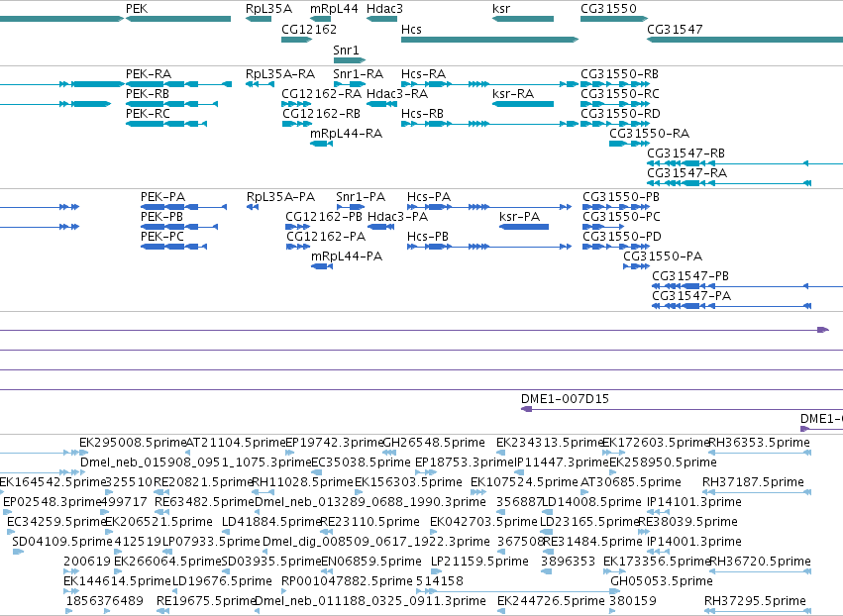Image resolution: width=843 pixels, height=616 pixels.
Task: Select EST EN06859.5prime
Action: point(325,571)
